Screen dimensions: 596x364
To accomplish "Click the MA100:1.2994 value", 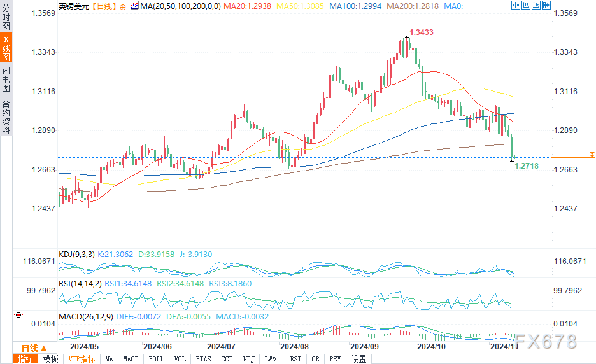I will coord(355,6).
